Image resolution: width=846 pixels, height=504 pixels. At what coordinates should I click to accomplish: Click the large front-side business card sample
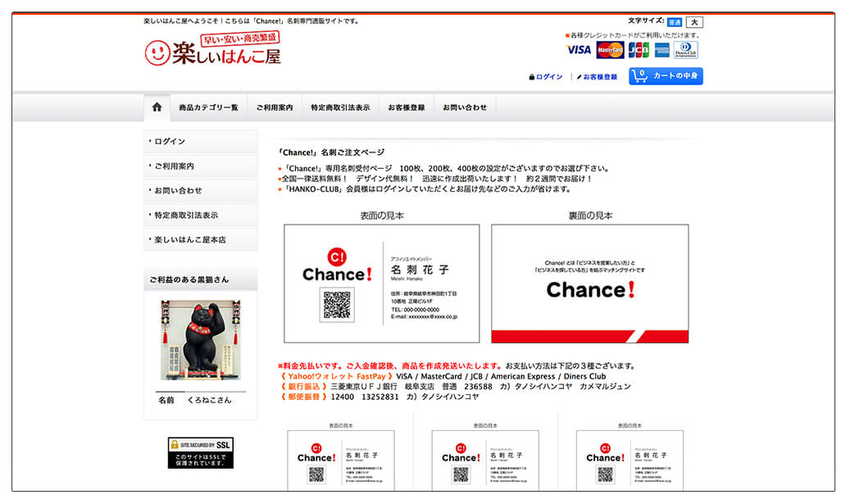[x=381, y=283]
